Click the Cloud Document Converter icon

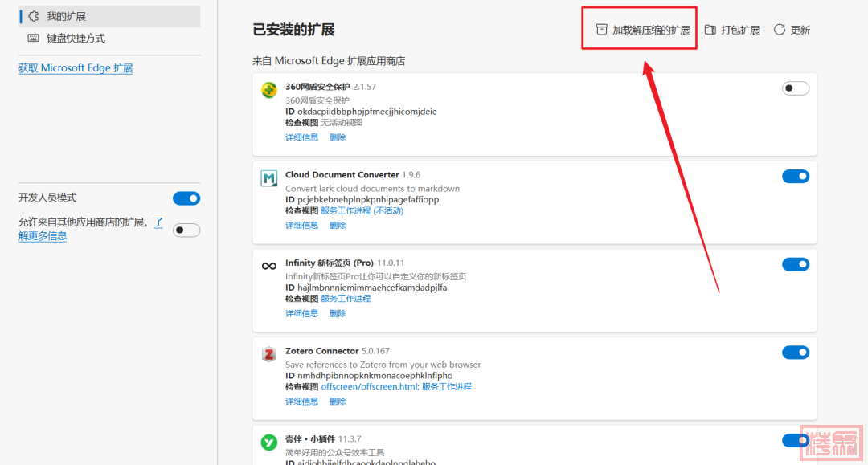[269, 178]
